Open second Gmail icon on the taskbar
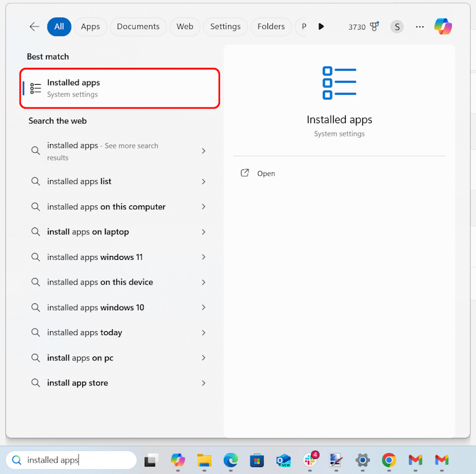The height and width of the screenshot is (474, 476). (x=442, y=460)
